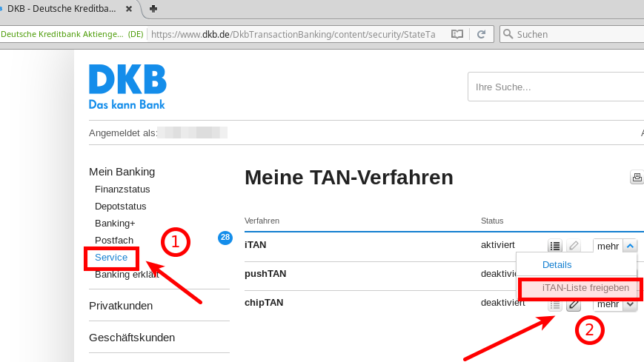644x362 pixels.
Task: Choose iTAN-Liste freigeben menu entry
Action: pyautogui.click(x=585, y=287)
